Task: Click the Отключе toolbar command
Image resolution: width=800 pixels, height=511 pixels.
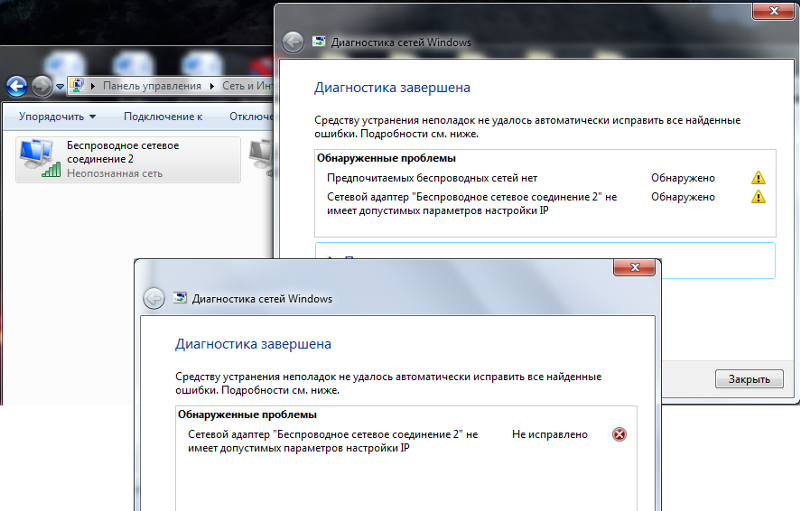Action: pyautogui.click(x=251, y=116)
